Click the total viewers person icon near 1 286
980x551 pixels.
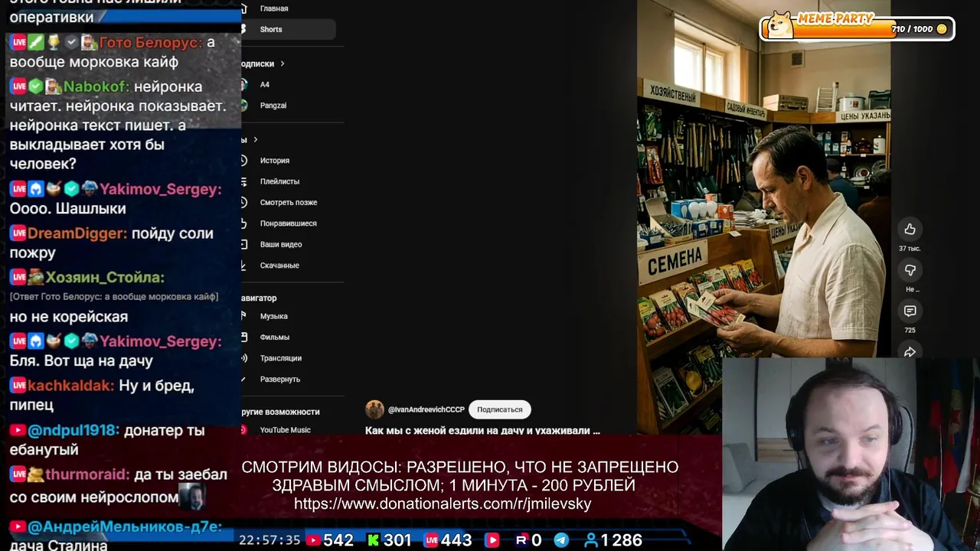pyautogui.click(x=590, y=540)
